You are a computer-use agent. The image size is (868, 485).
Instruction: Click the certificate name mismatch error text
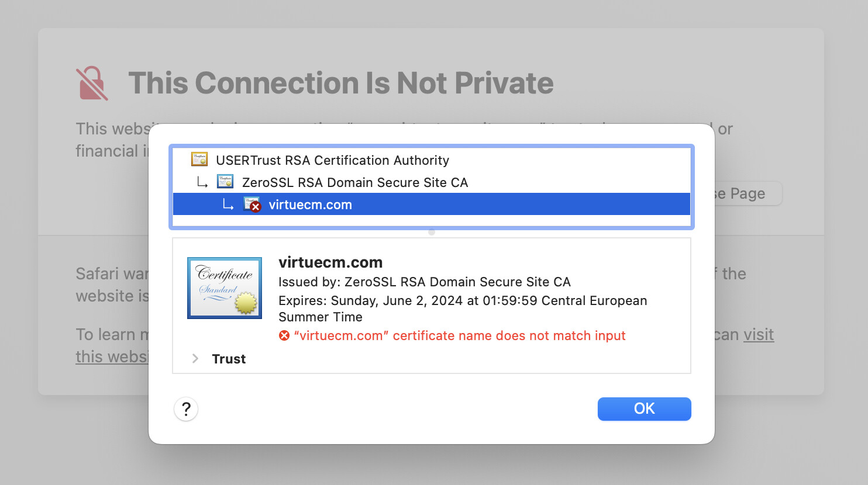tap(460, 335)
